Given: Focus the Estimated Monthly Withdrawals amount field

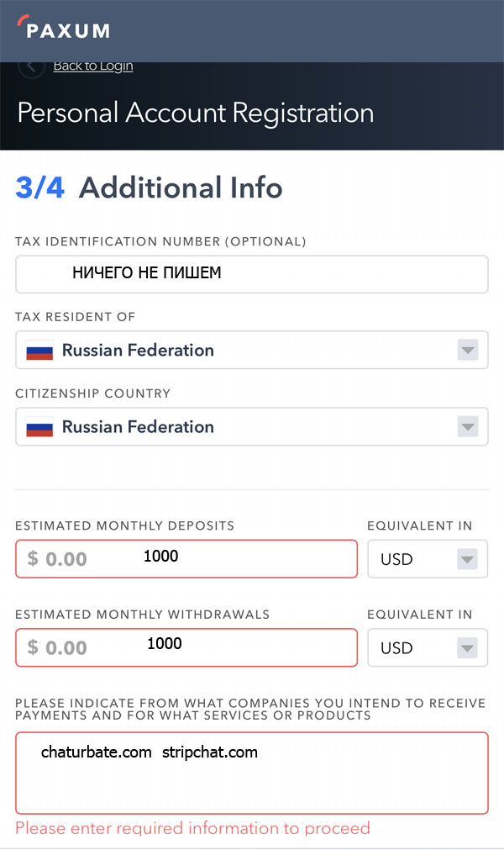Looking at the screenshot, I should 186,648.
